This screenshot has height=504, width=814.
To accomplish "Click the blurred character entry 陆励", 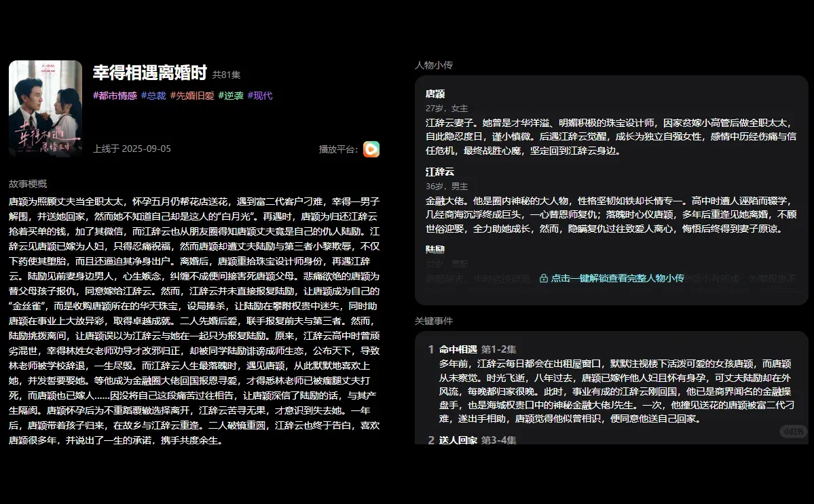I will [x=434, y=250].
